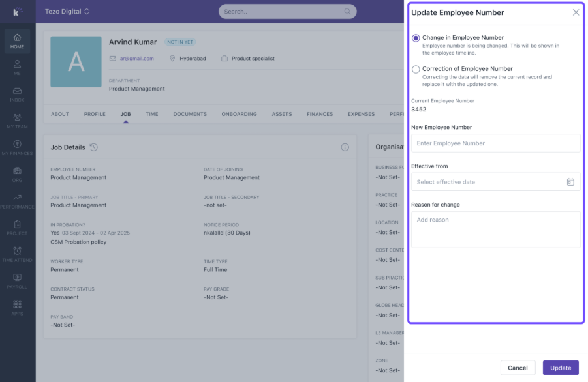Switch to the Documents tab
The image size is (588, 382).
point(190,114)
